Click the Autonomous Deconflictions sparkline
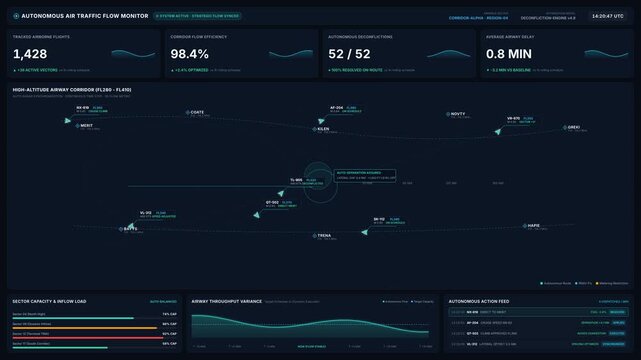 448,54
